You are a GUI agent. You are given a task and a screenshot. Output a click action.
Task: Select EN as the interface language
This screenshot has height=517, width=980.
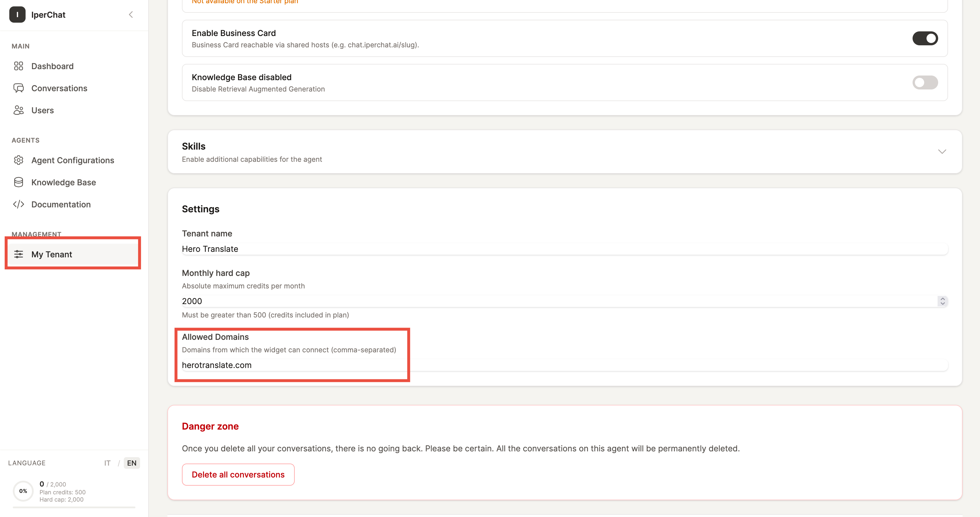pyautogui.click(x=132, y=463)
